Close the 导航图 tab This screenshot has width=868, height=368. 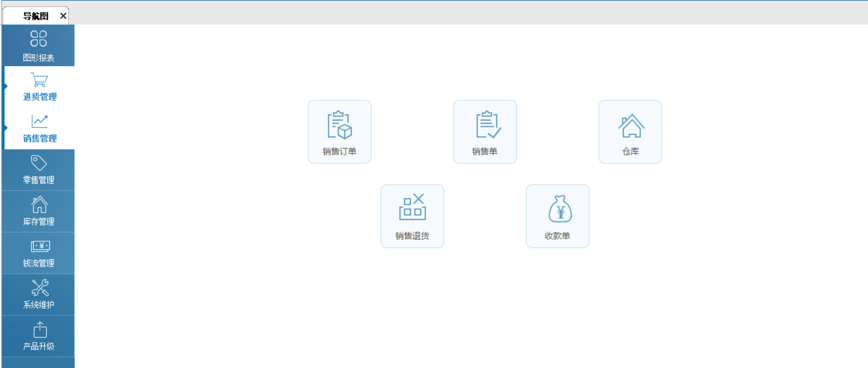[x=63, y=16]
